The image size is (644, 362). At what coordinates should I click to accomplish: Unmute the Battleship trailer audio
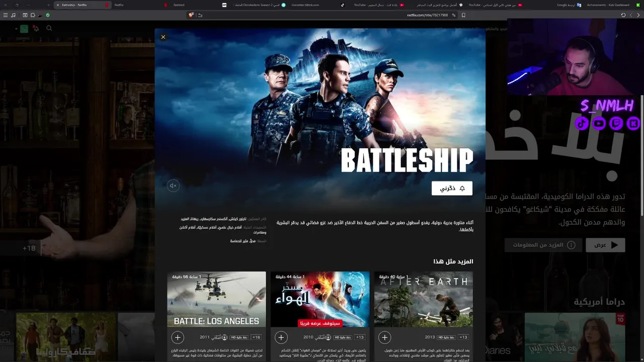click(173, 186)
